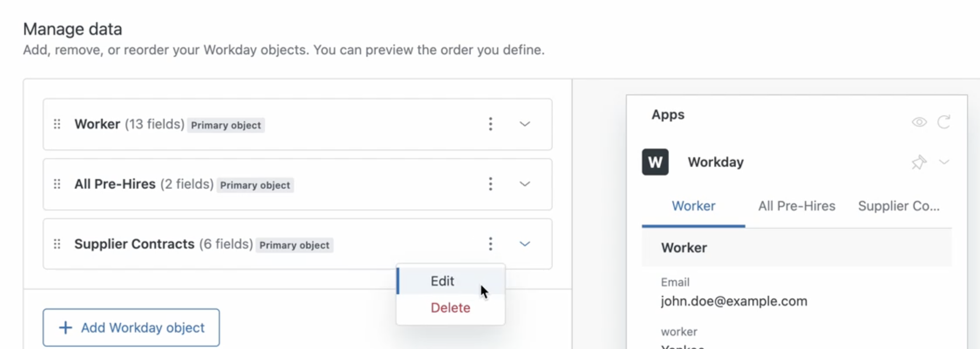
Task: Click the Supplier Contracts three-dot menu
Action: 490,244
